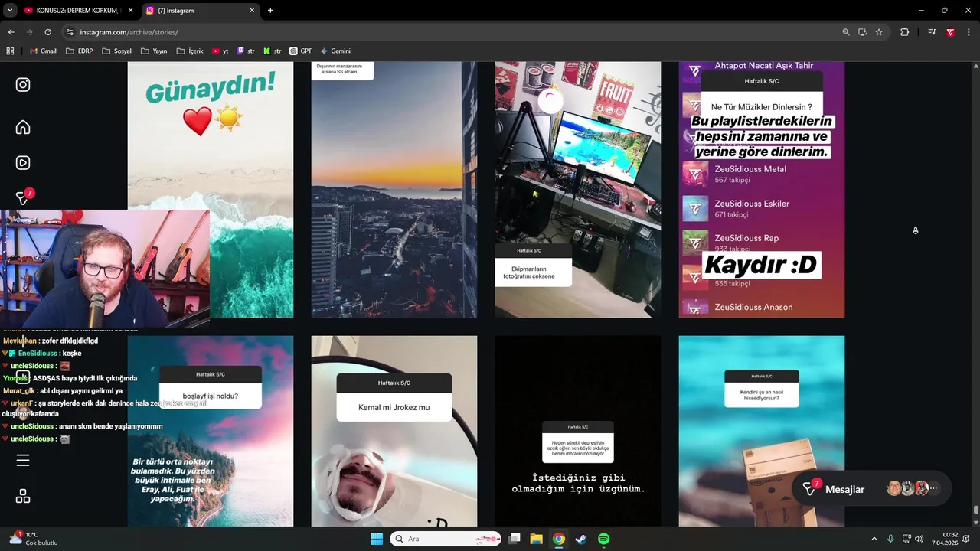Open the weather widget showing 10°C
This screenshot has height=551, width=980.
pos(33,539)
